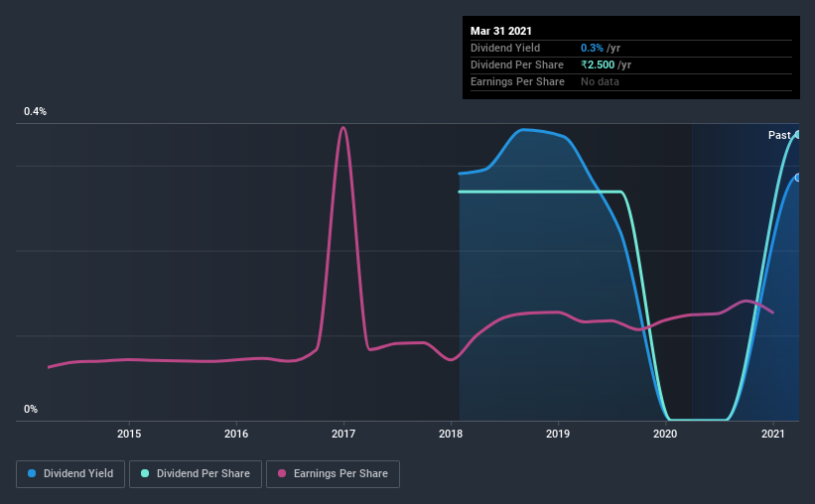Click the blue endpoint marker on yield line

tap(797, 178)
